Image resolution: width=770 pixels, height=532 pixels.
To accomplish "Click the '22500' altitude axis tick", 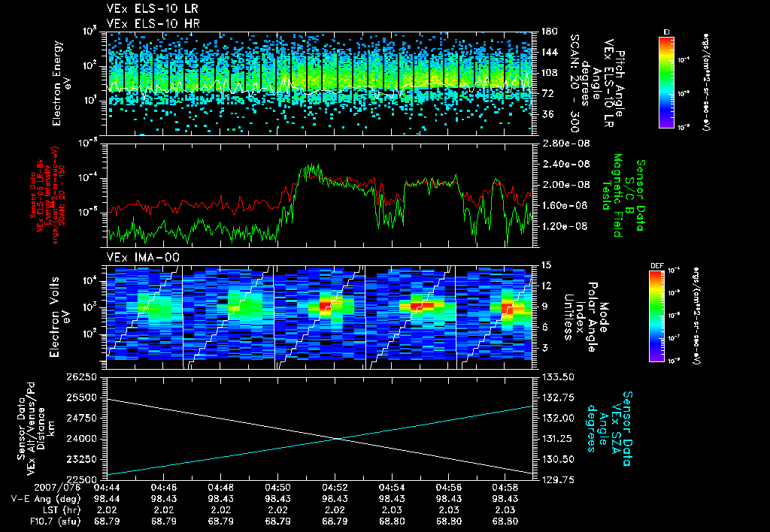I will [x=81, y=479].
